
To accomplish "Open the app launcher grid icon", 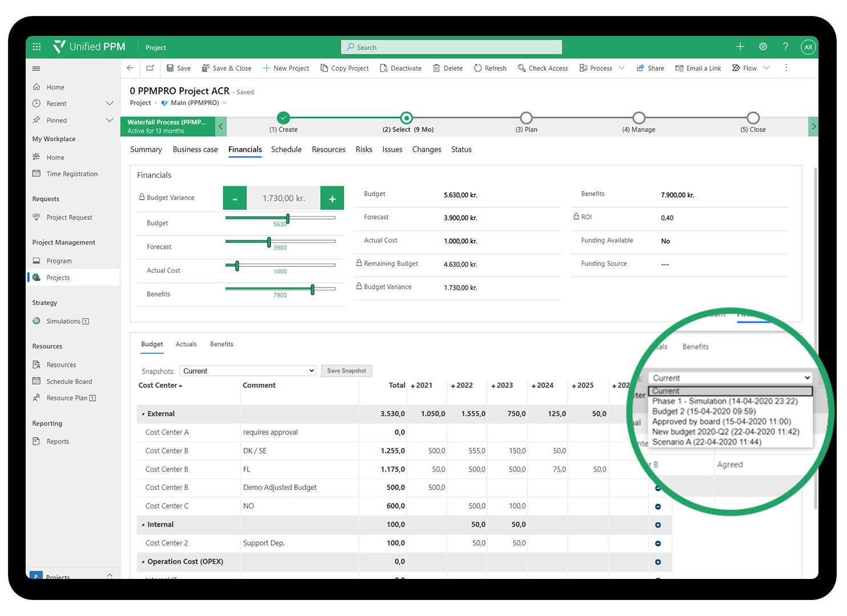I will [x=37, y=47].
